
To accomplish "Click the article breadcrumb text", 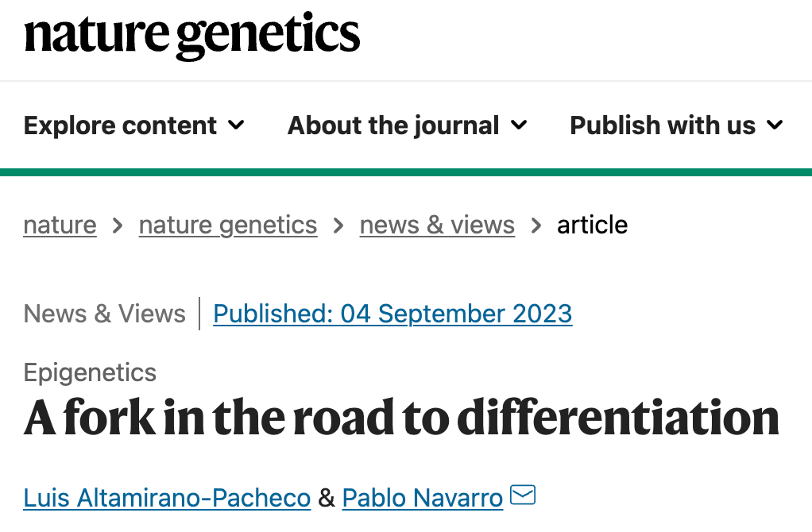I will (x=592, y=226).
